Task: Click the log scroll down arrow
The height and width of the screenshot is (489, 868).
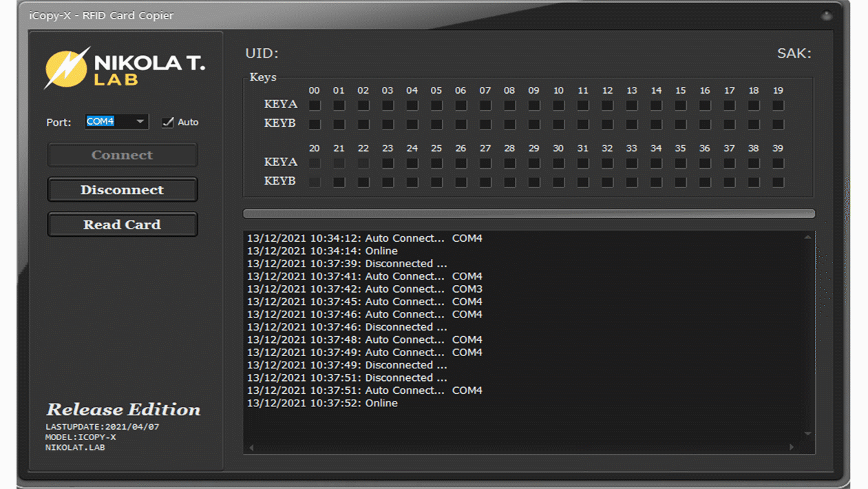Action: pyautogui.click(x=808, y=433)
